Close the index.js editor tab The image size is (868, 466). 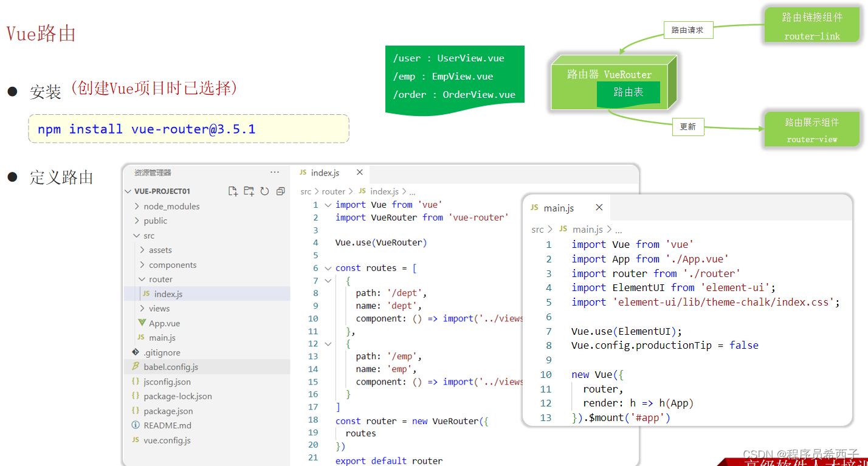(x=360, y=173)
